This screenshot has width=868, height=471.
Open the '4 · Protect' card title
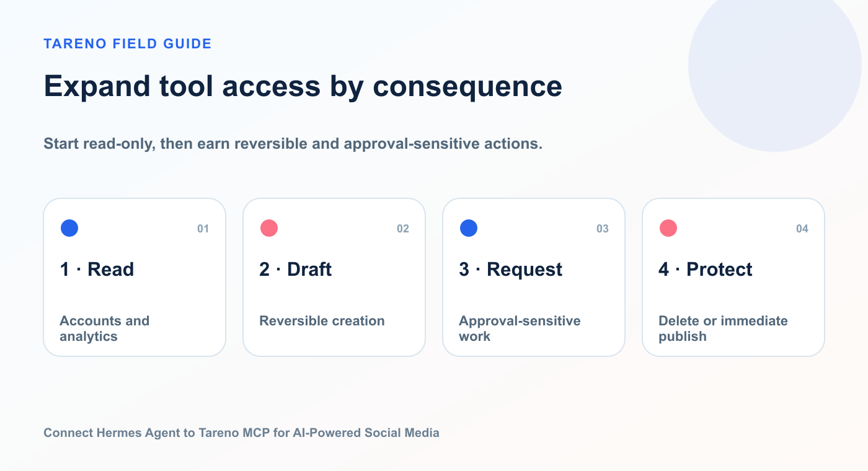point(706,270)
